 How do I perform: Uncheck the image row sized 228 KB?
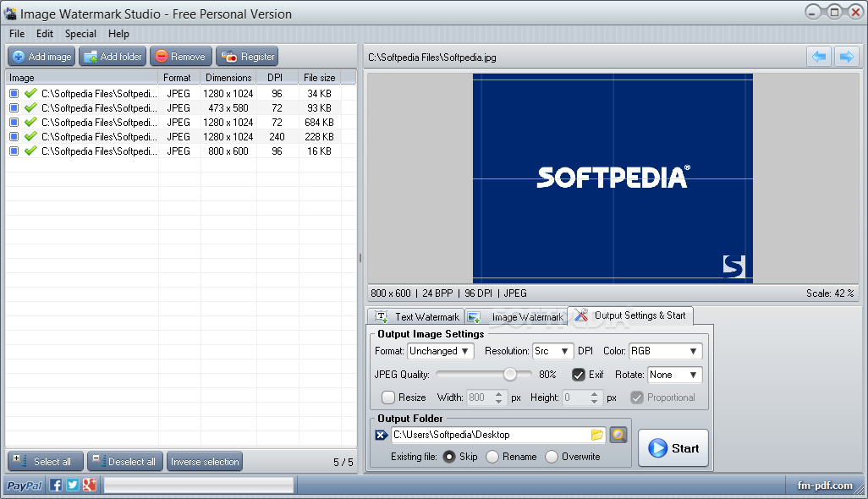pyautogui.click(x=14, y=137)
